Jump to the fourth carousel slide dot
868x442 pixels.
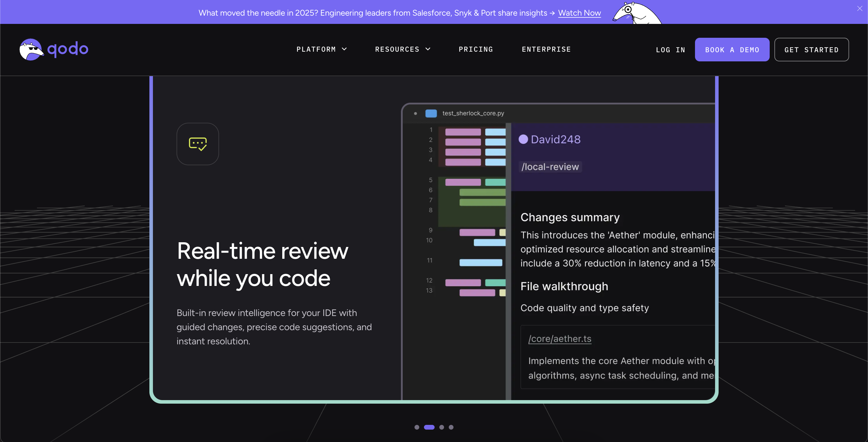451,427
